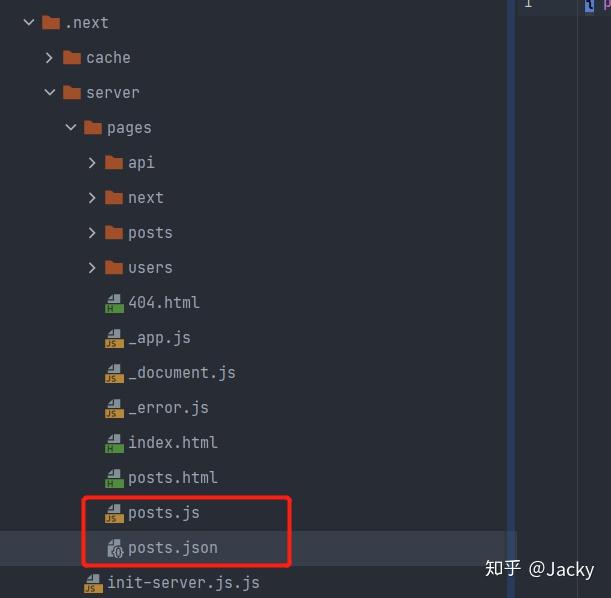611x598 pixels.
Task: Select the users folder name
Action: (x=150, y=268)
